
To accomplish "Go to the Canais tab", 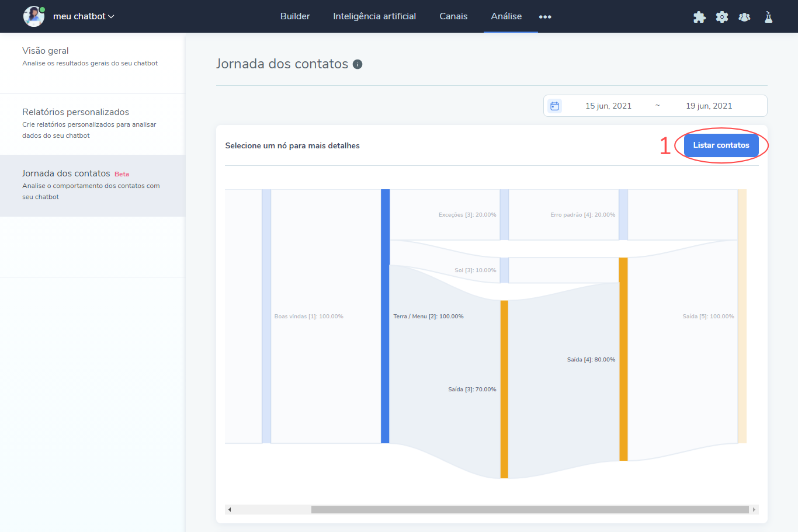I will pos(453,16).
